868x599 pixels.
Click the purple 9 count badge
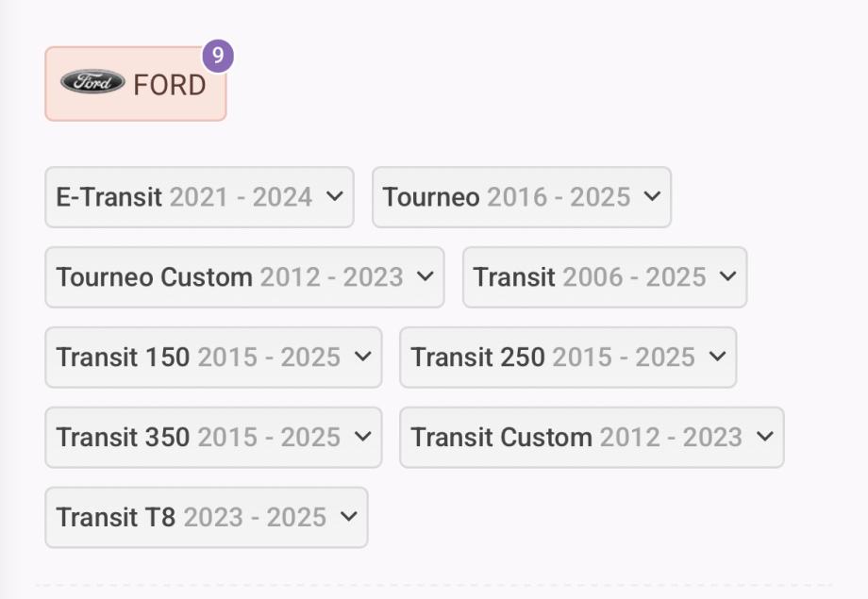click(218, 56)
